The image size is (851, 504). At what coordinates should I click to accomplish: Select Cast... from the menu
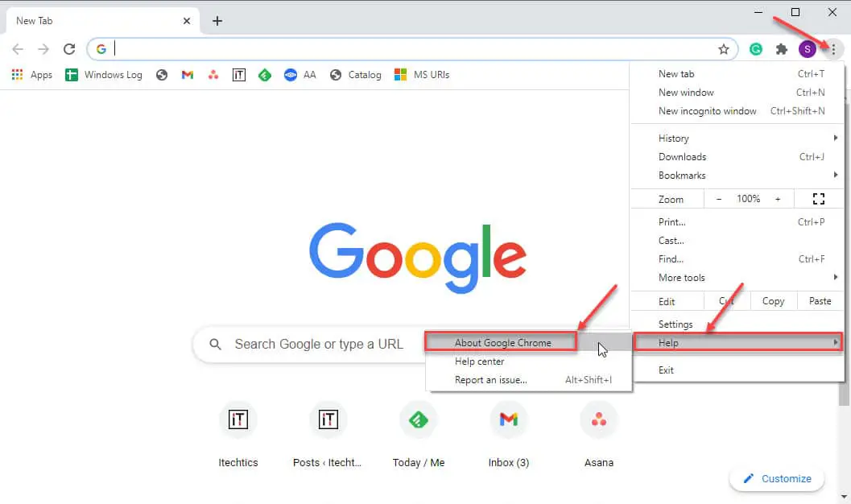point(737,241)
